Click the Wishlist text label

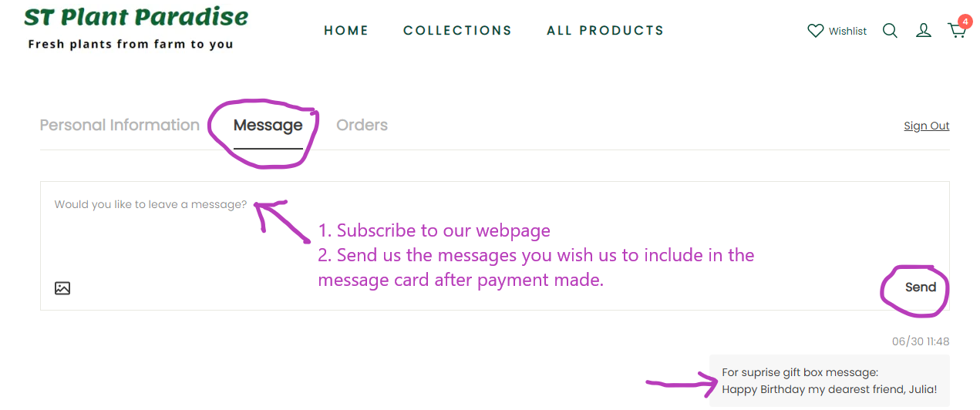point(847,32)
